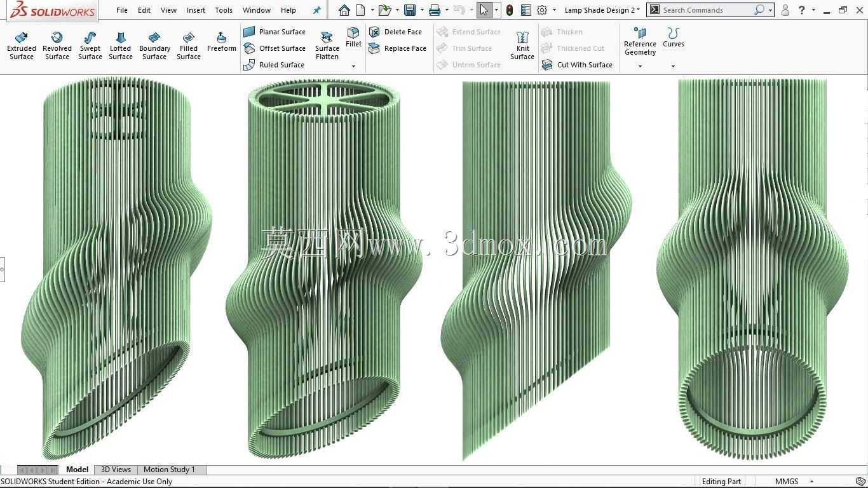Viewport: 868px width, 488px height.
Task: Create a Planar Surface
Action: (x=275, y=32)
